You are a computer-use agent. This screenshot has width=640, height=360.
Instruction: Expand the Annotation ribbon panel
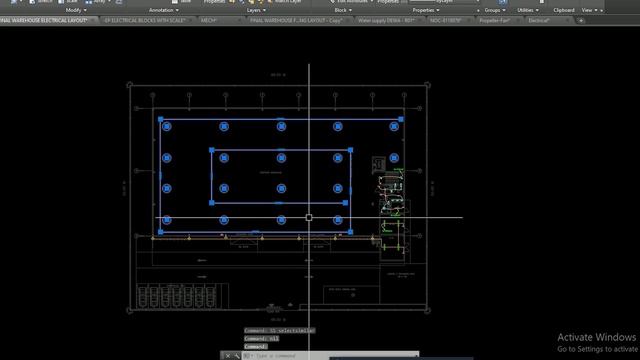(x=163, y=10)
